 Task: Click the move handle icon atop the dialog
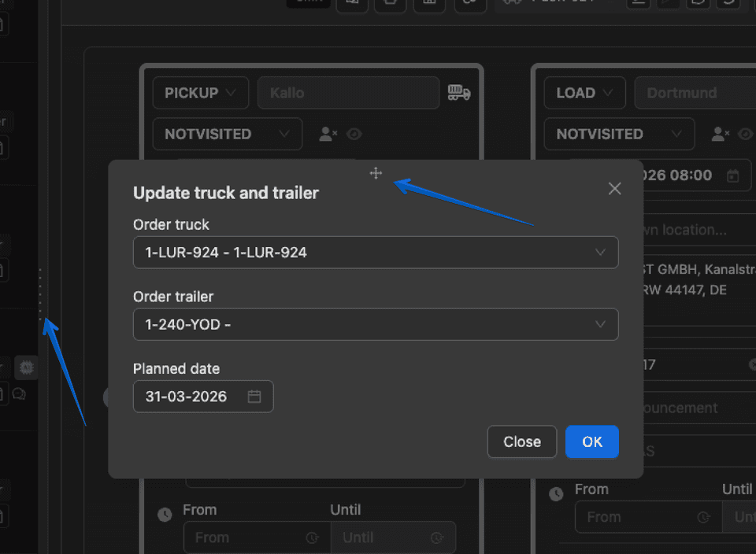(x=376, y=173)
